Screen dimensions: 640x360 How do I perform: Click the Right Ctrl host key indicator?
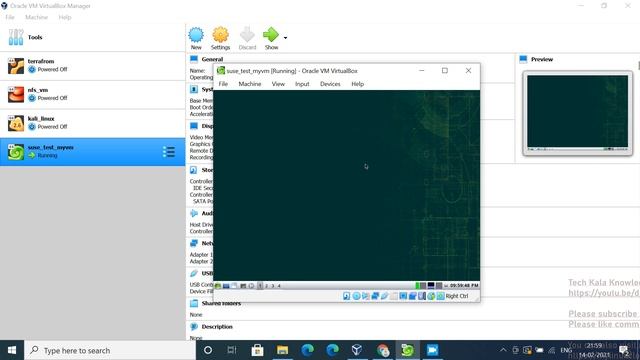[457, 296]
